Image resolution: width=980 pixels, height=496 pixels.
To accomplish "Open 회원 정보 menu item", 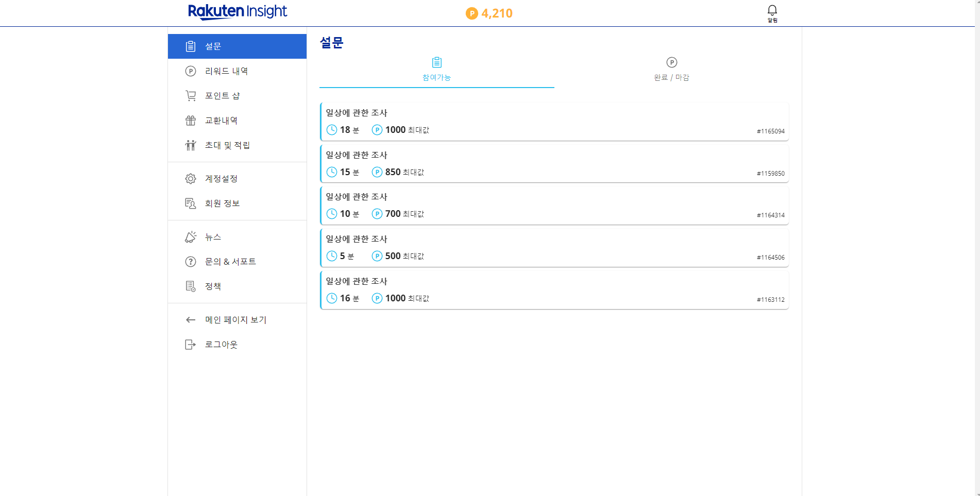I will point(237,203).
